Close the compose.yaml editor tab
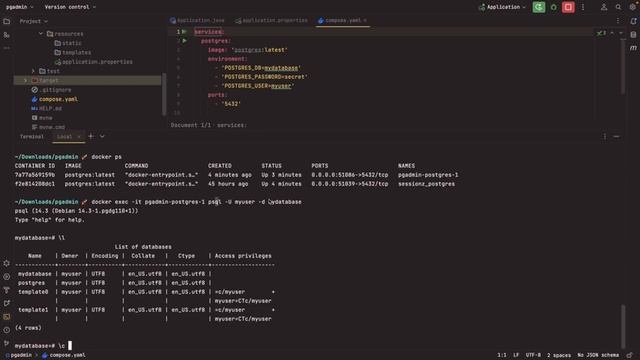640x360 pixels. click(365, 20)
